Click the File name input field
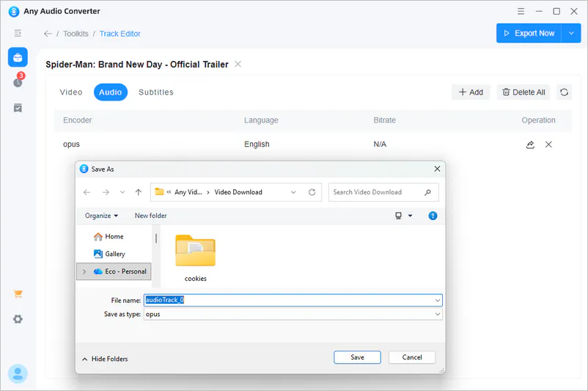 coord(293,300)
